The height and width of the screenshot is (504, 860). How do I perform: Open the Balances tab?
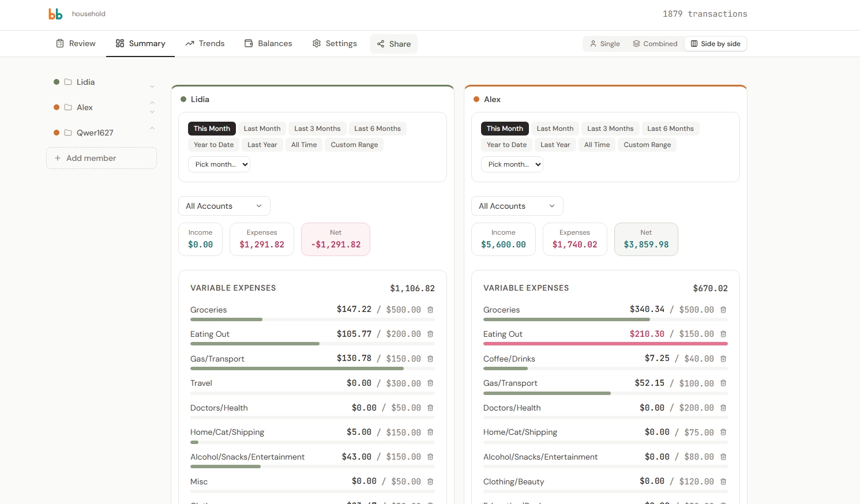[x=268, y=43]
